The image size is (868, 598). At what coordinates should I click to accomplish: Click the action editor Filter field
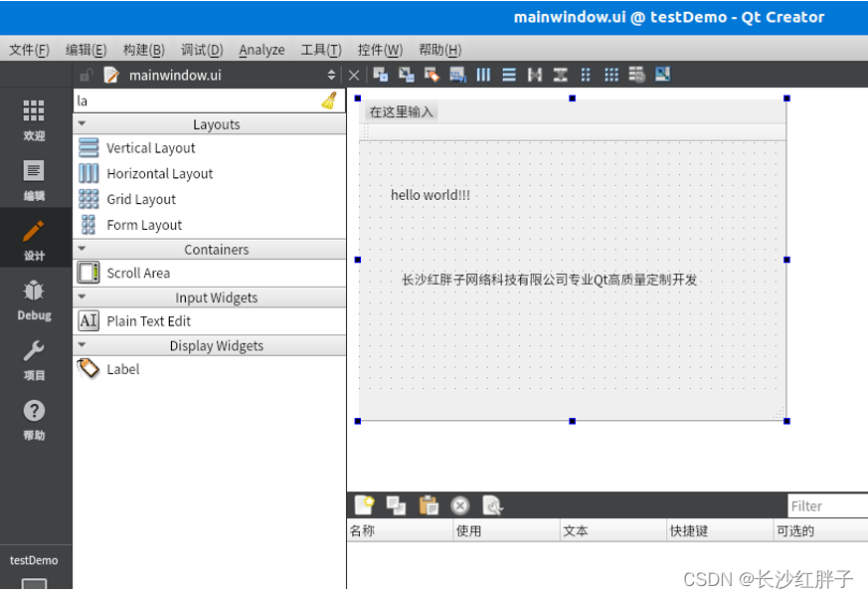tap(827, 505)
